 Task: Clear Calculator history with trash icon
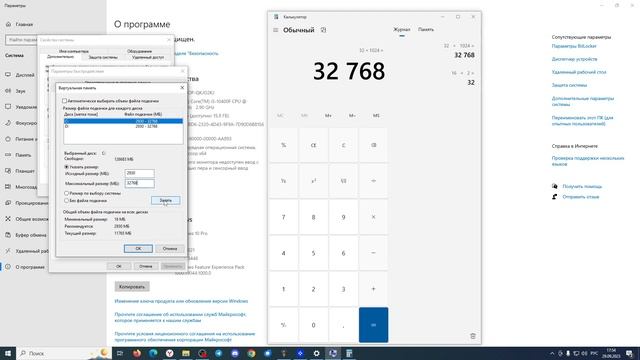pos(473,336)
